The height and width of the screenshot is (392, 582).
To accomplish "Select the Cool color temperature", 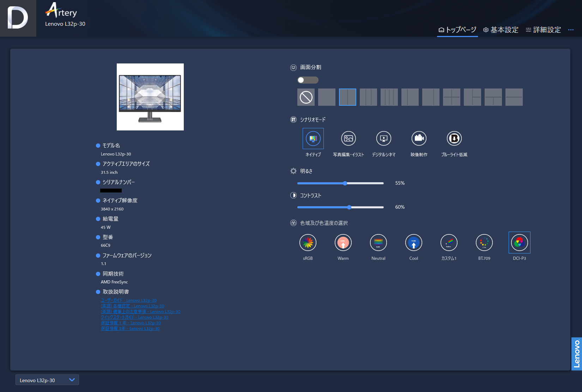I will (413, 243).
